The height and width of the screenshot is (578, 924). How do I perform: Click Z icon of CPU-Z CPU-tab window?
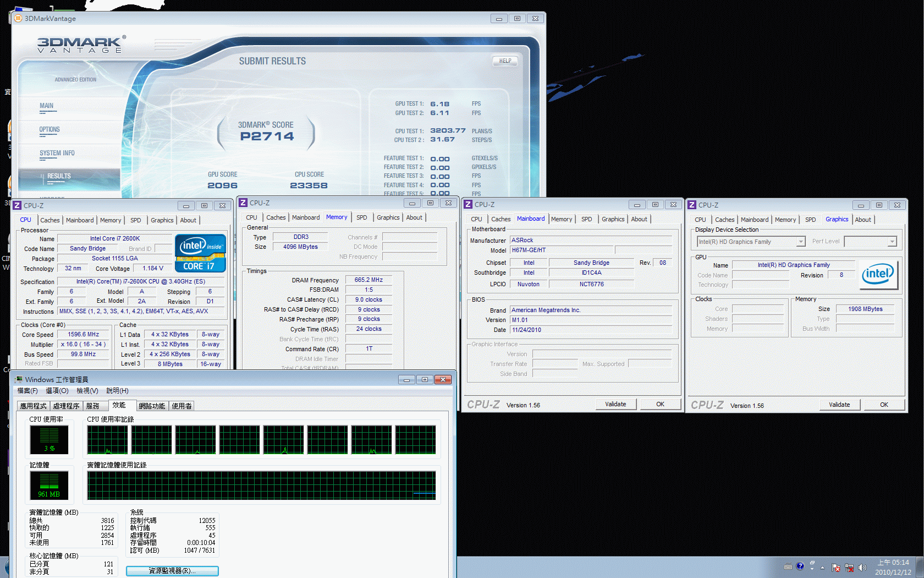pos(17,205)
